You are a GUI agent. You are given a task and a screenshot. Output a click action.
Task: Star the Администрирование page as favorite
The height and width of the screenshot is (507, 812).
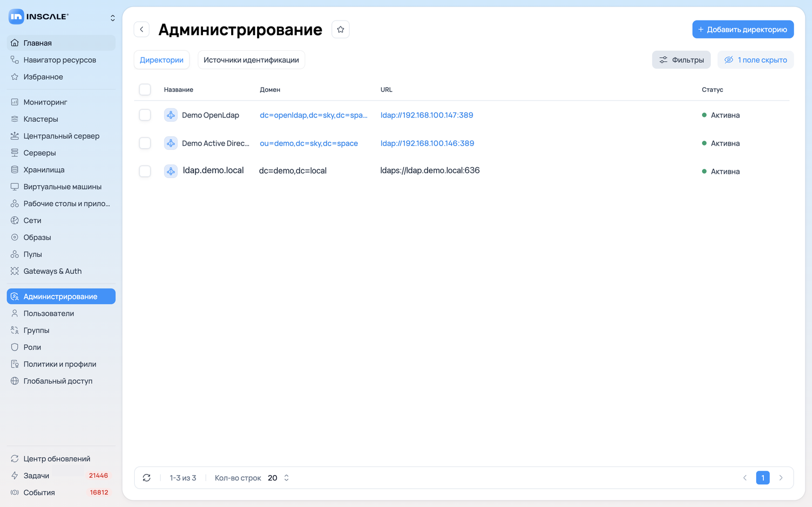(x=340, y=29)
